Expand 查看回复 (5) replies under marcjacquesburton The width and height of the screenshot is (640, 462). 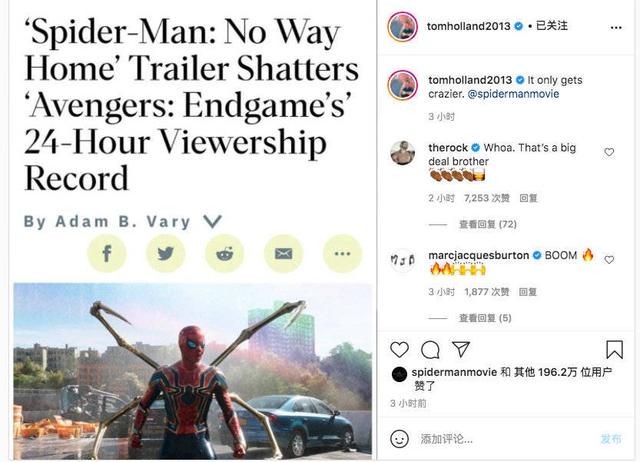click(485, 318)
